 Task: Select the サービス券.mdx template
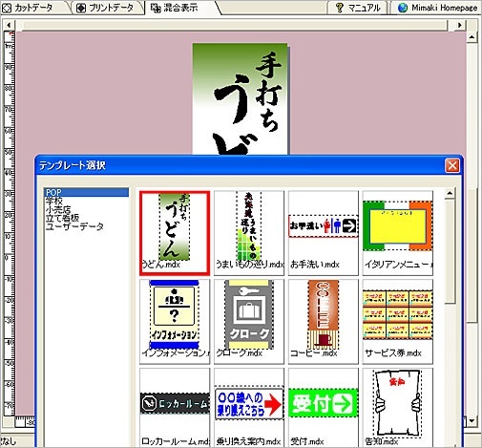click(x=398, y=322)
